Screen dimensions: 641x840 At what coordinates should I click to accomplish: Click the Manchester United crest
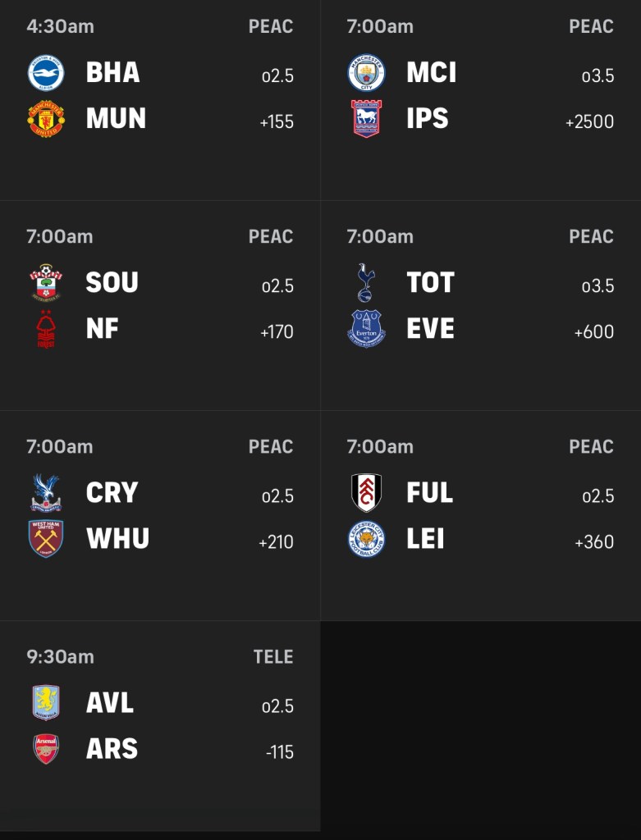tap(46, 119)
